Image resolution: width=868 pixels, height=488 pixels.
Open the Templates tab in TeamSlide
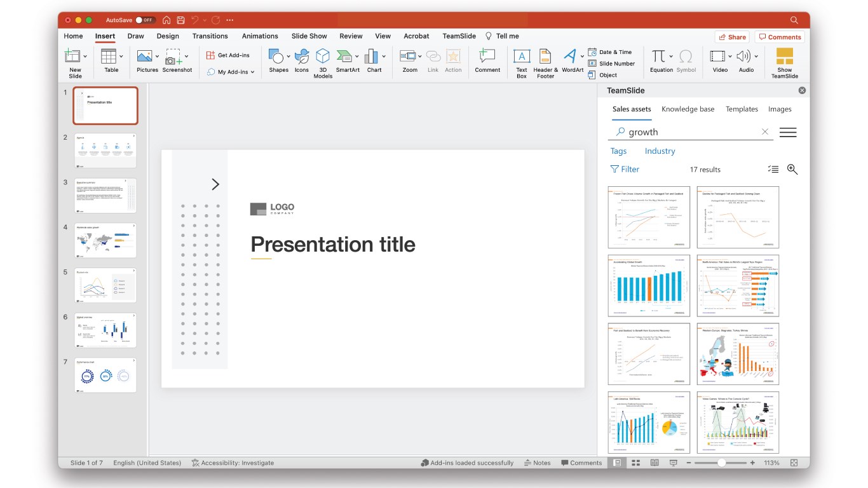tap(742, 109)
